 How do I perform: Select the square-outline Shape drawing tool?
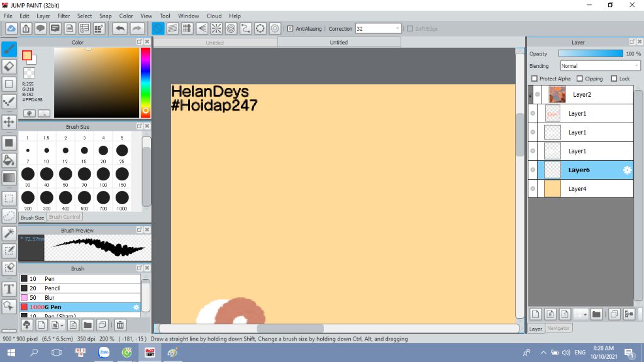(x=9, y=84)
